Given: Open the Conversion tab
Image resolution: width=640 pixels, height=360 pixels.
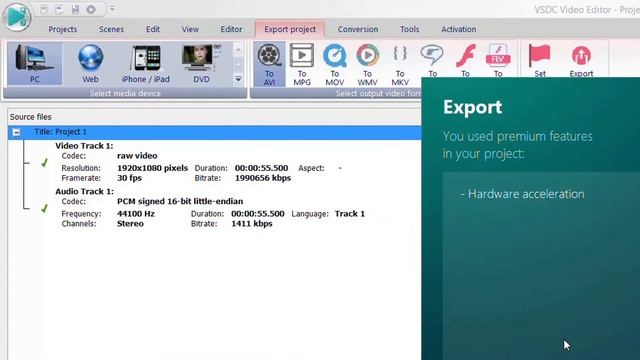Looking at the screenshot, I should [358, 29].
